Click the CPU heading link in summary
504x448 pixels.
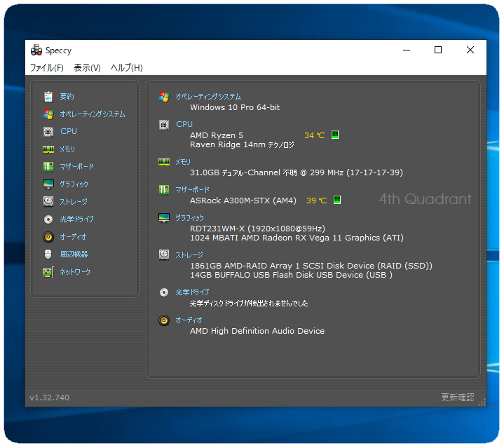click(x=184, y=124)
